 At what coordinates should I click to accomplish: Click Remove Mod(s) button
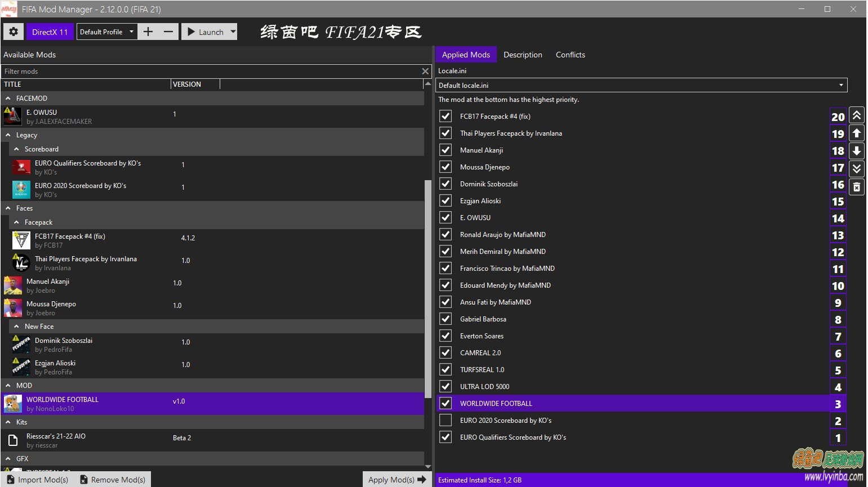tap(113, 480)
